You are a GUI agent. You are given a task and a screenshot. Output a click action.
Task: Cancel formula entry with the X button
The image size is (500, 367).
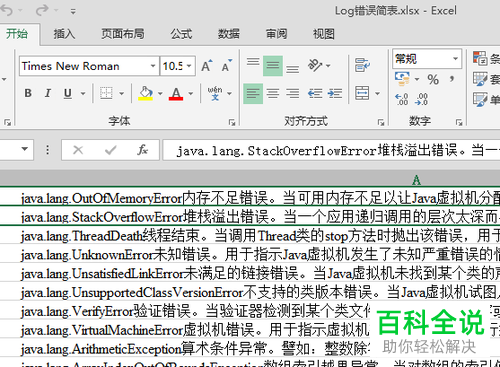(x=78, y=150)
